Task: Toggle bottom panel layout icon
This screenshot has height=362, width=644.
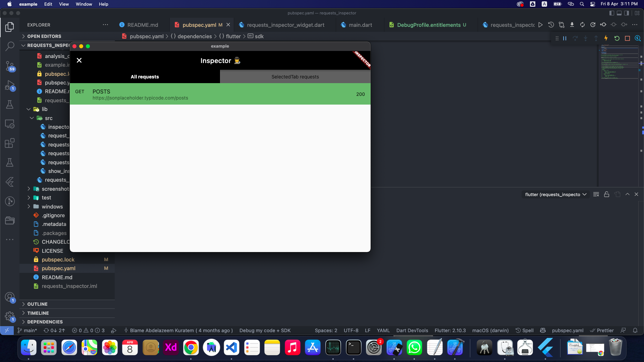Action: click(619, 13)
